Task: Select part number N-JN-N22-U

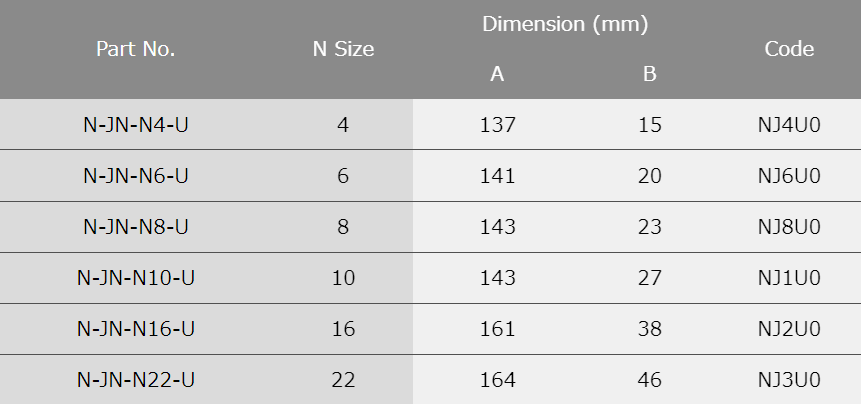Action: [136, 380]
